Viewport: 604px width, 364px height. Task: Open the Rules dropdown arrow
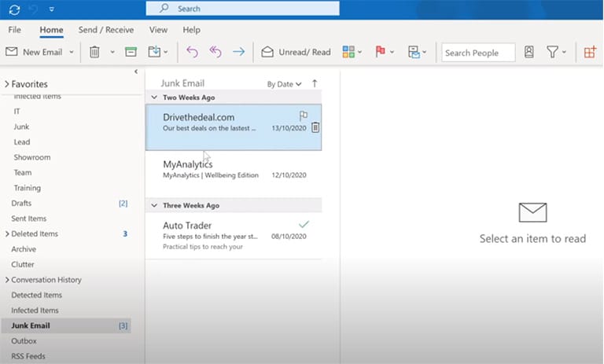point(425,52)
